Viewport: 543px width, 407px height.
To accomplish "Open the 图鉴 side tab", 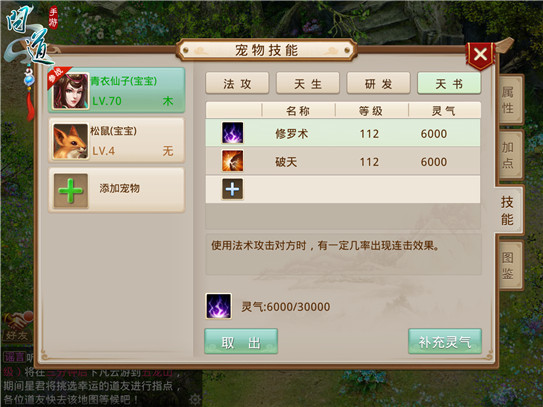I will (510, 265).
